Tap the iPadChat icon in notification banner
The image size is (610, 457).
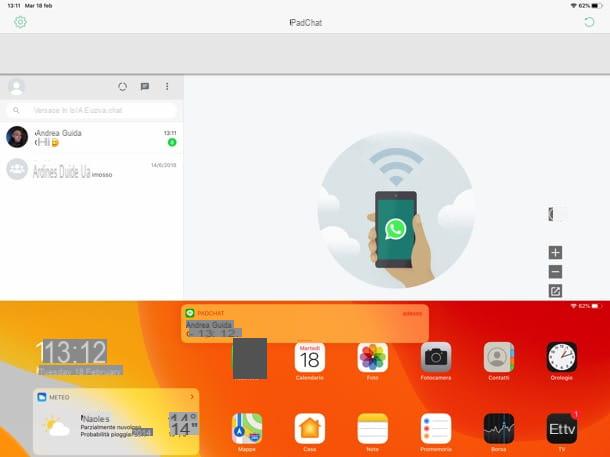click(190, 313)
